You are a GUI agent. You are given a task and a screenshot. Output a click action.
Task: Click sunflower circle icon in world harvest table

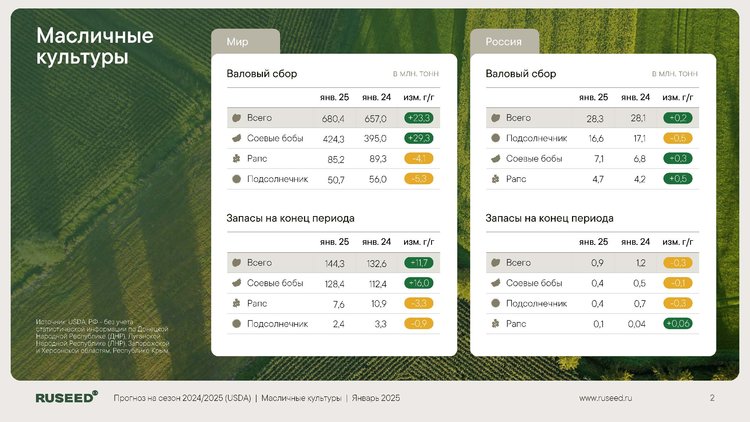(x=236, y=179)
